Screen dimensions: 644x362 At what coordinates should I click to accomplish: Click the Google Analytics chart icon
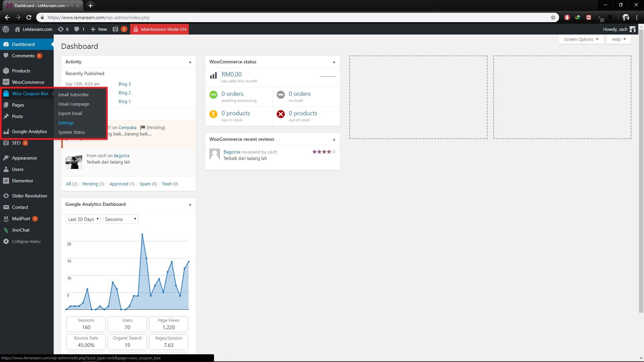pos(6,131)
